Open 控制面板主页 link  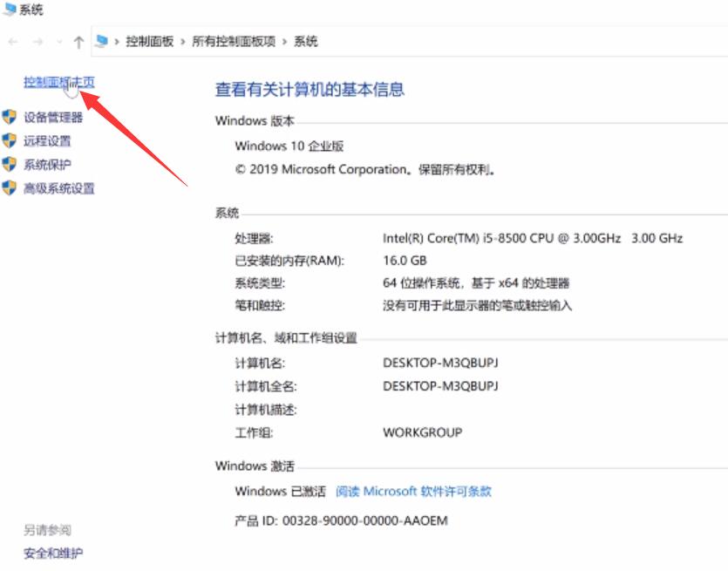coord(59,82)
